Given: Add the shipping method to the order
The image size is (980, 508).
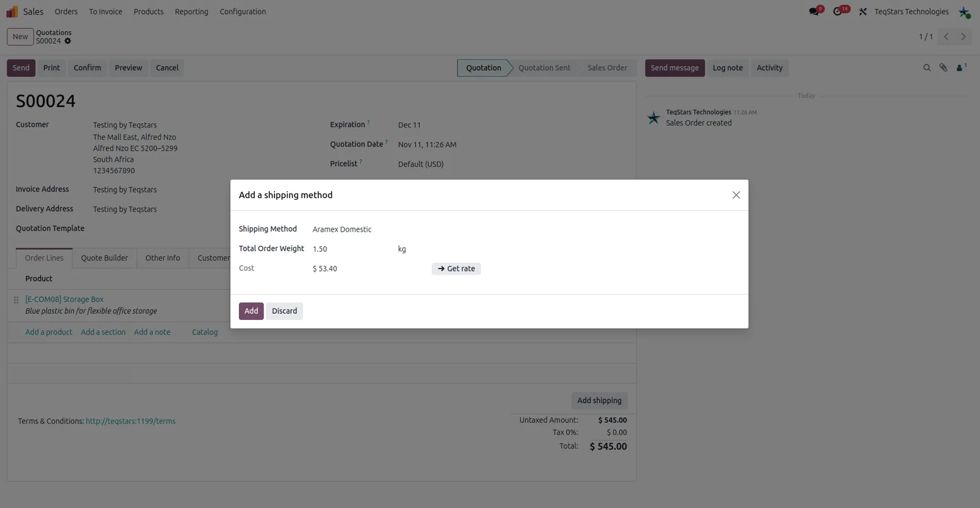Looking at the screenshot, I should (x=251, y=311).
